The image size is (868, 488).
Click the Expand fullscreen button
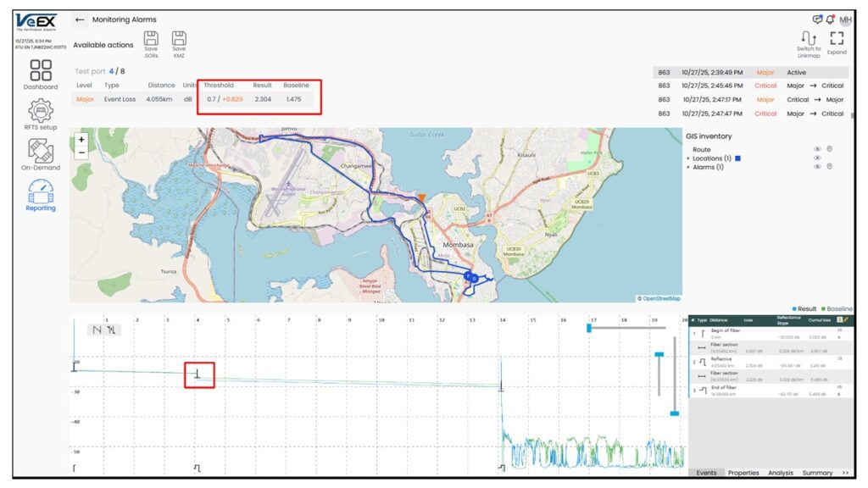click(836, 38)
